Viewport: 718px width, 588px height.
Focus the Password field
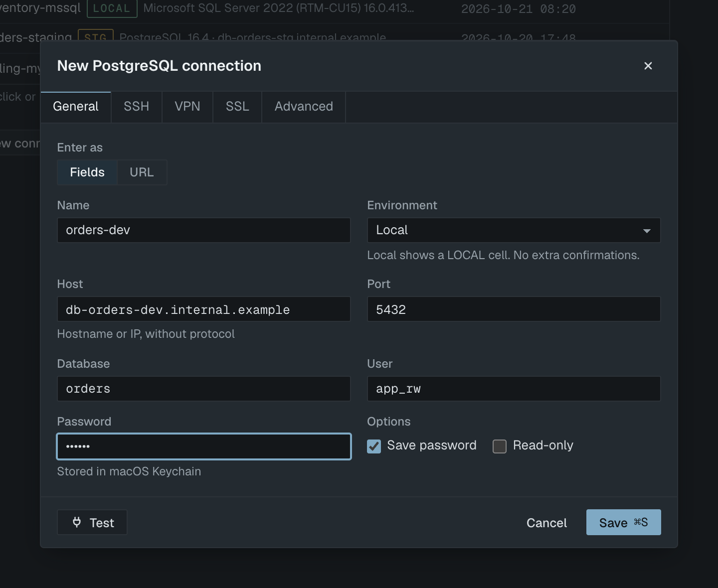pos(204,446)
